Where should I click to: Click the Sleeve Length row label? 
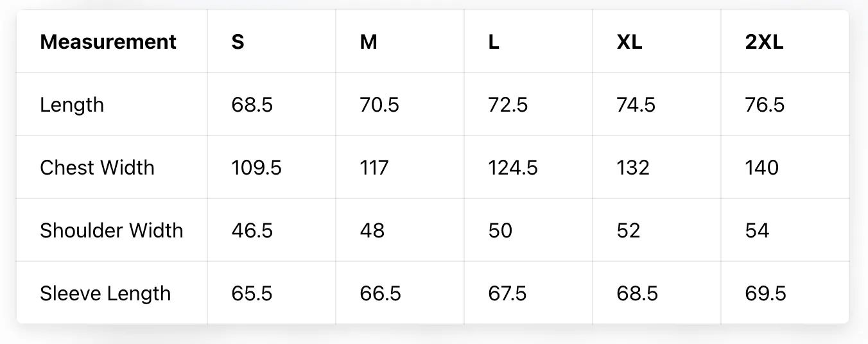coord(105,293)
